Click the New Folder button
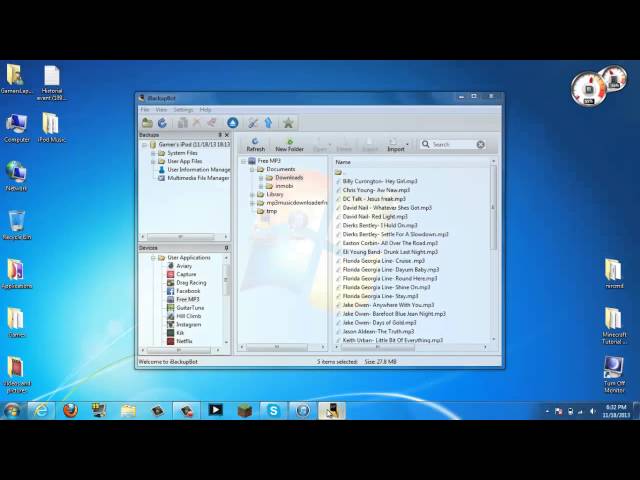The width and height of the screenshot is (640, 480). click(x=289, y=144)
